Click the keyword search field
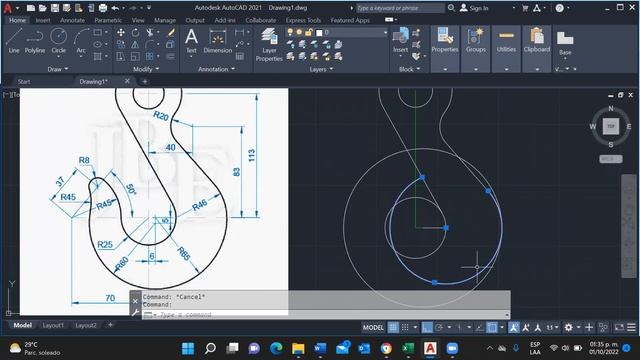The image size is (640, 360). pos(400,8)
